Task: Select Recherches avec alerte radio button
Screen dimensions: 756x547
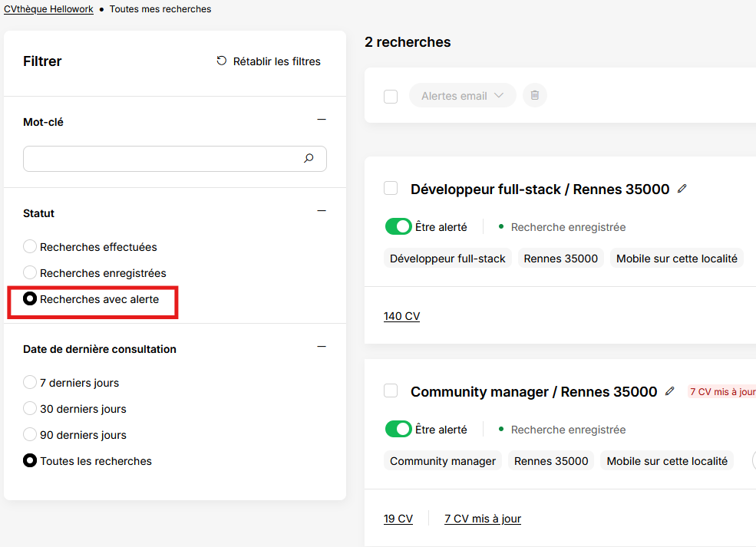Action: 30,298
